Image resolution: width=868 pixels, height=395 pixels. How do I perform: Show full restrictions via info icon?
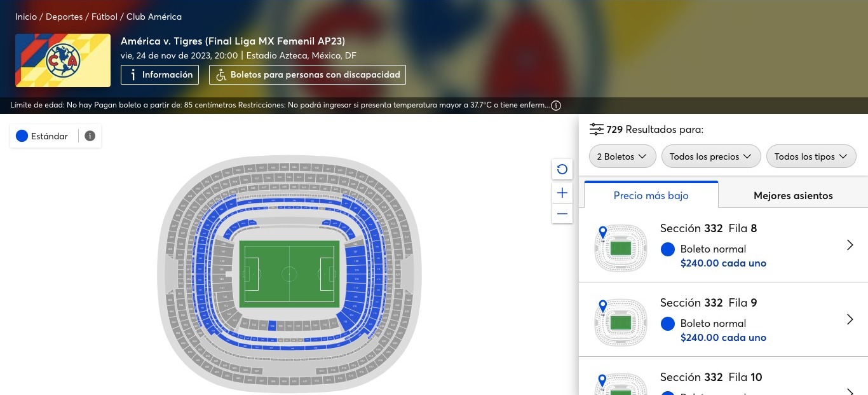[x=556, y=106]
